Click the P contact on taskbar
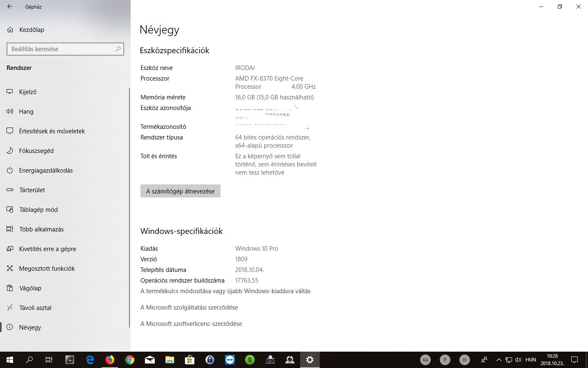Viewport: 588px width, 368px height. (445, 360)
